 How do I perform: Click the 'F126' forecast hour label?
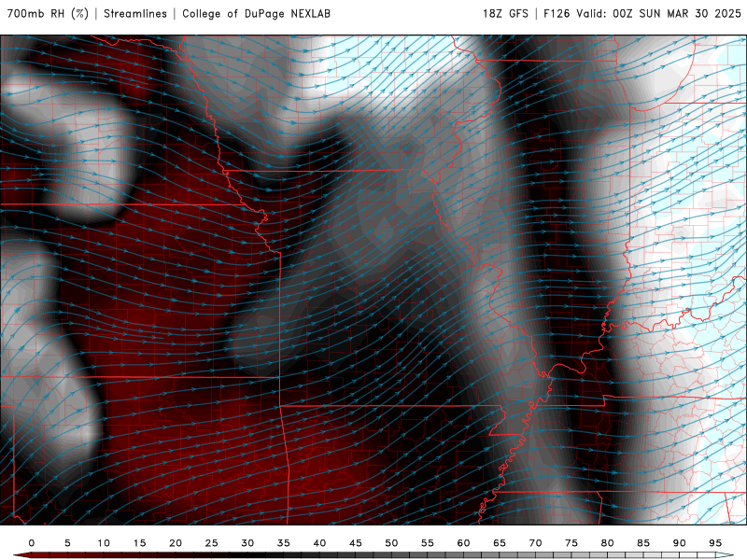point(557,14)
